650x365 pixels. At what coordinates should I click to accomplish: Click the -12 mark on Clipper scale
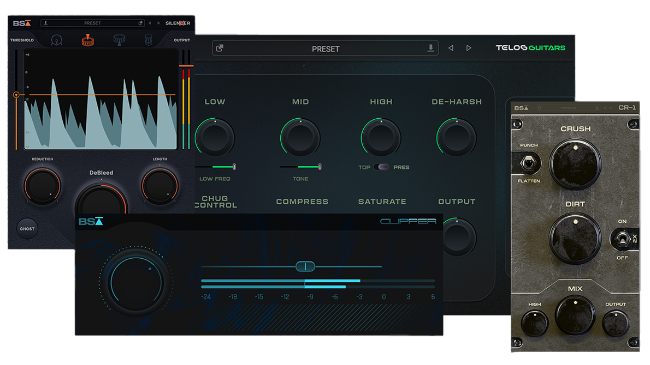(285, 297)
